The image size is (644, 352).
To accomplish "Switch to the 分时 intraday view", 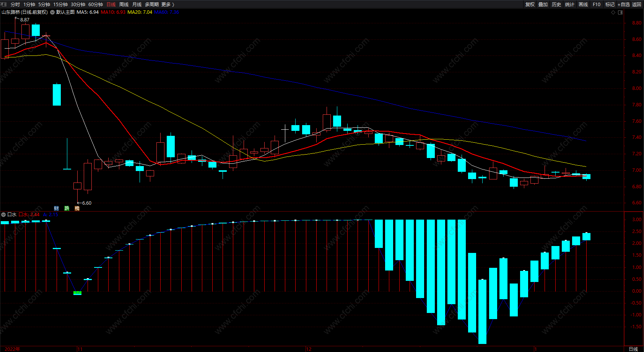I will (x=15, y=5).
